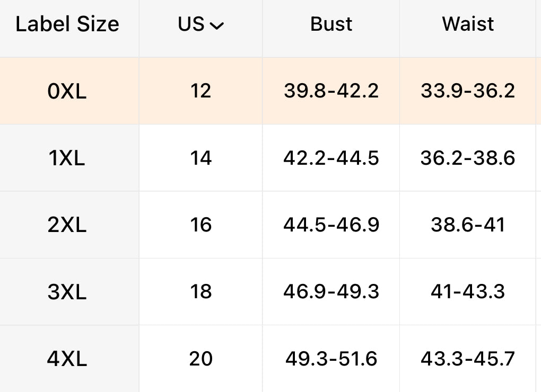The image size is (541, 392).
Task: Expand the US size unit dropdown chevron
Action: [x=216, y=25]
